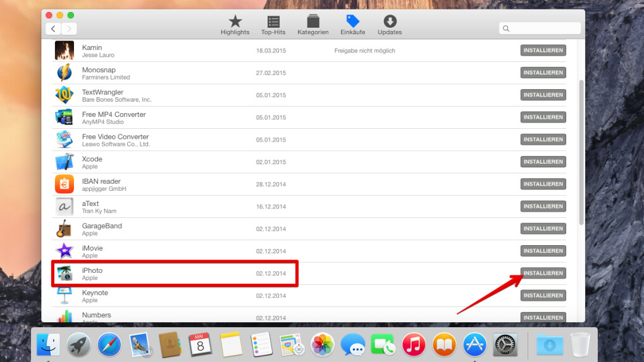Open the Trash in the Dock
The width and height of the screenshot is (644, 362).
[579, 345]
